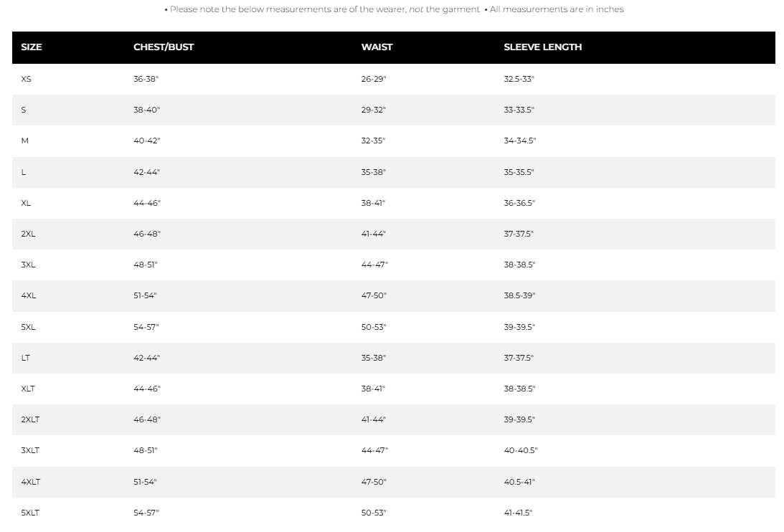Screen dimensions: 784x532
Task: Select the S size row label
Action: (24, 110)
